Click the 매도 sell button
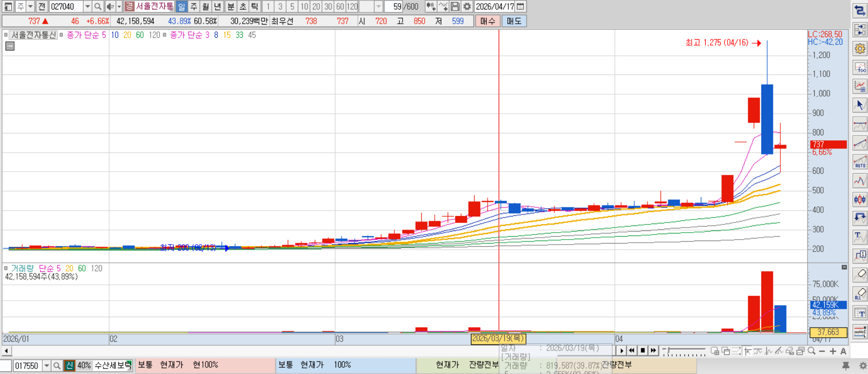868x374 pixels. pos(514,21)
